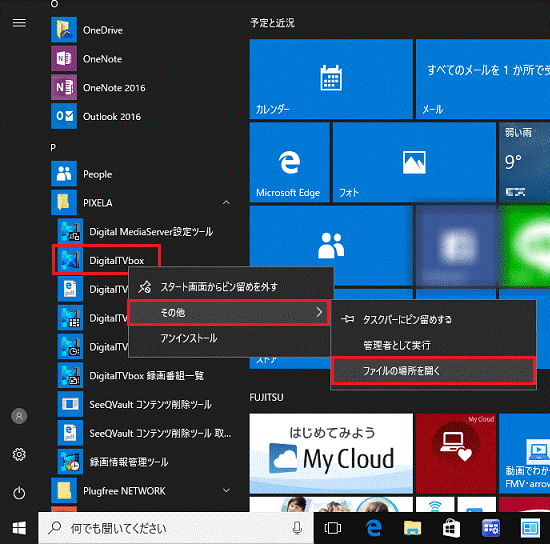550x544 pixels.
Task: Launch 録画情報管理ツール icon
Action: pyautogui.click(x=71, y=461)
